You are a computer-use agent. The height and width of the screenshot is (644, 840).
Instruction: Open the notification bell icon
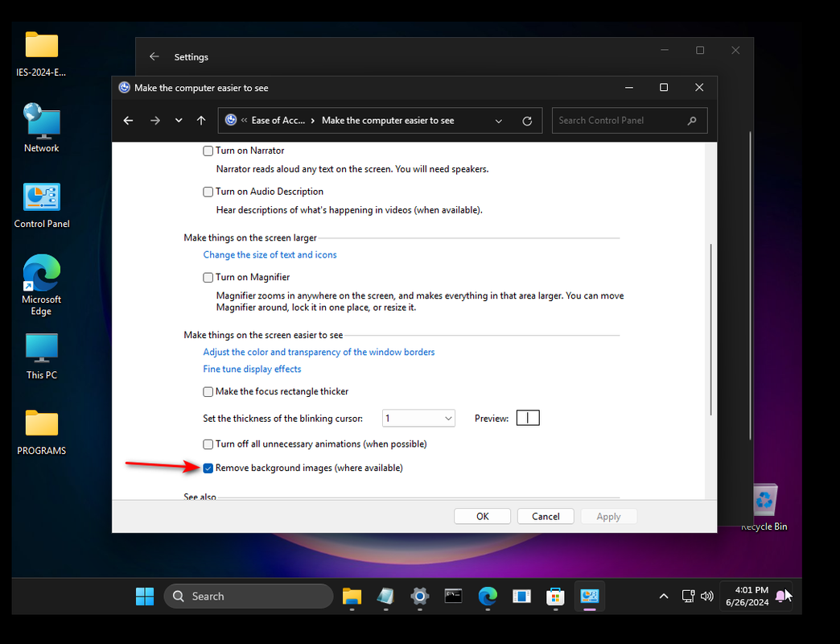[x=781, y=596]
